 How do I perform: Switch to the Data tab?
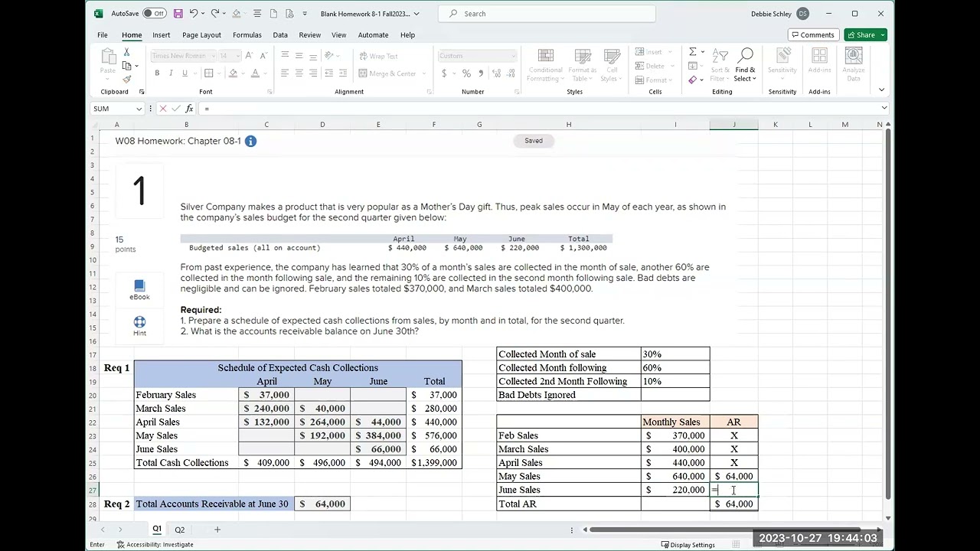pyautogui.click(x=280, y=35)
